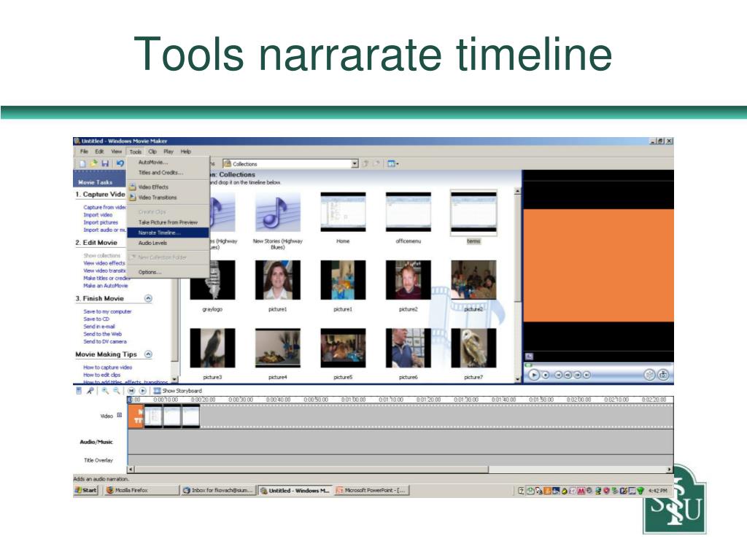Viewport: 747px width, 560px height.
Task: Click the Tools menu header
Action: coord(135,152)
